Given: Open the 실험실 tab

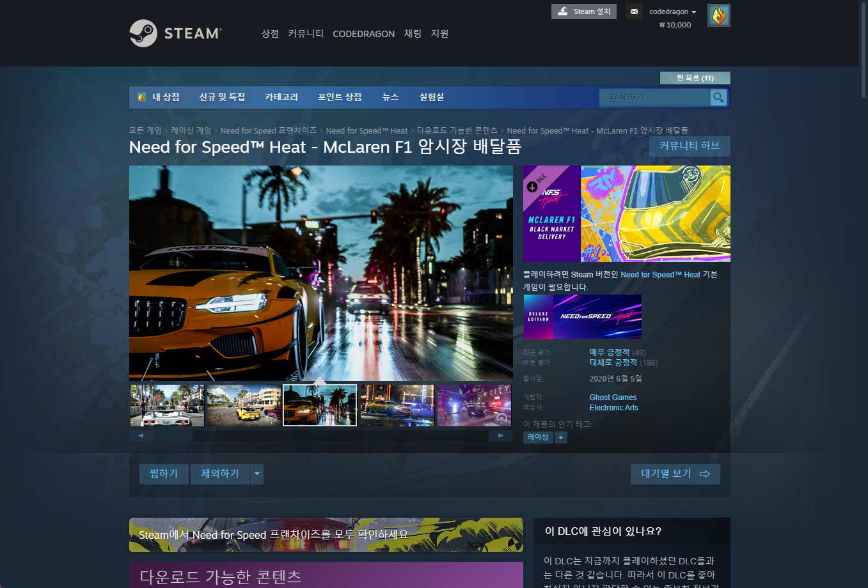Looking at the screenshot, I should pos(432,97).
